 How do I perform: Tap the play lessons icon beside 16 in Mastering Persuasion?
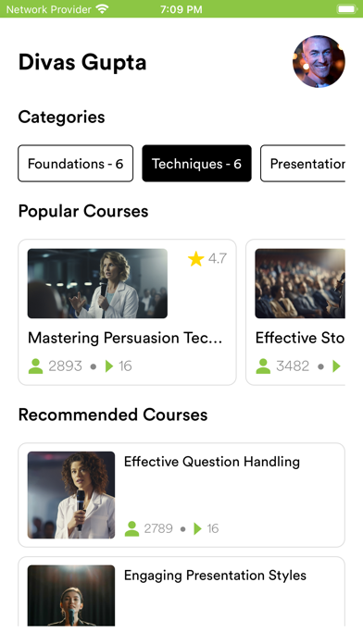(x=109, y=365)
